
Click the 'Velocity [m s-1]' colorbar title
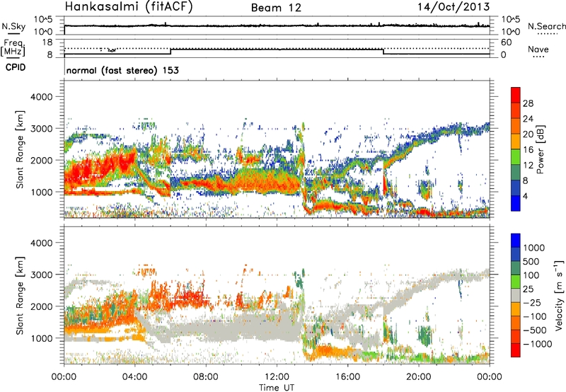point(559,295)
